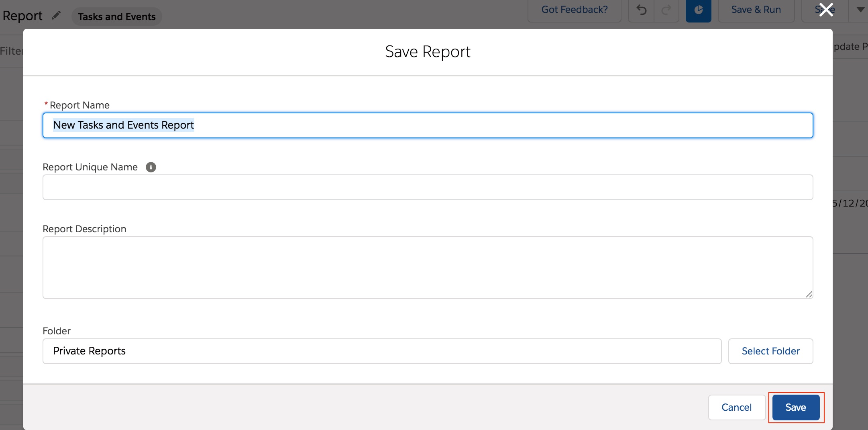Click the undo icon in the toolbar

click(641, 9)
